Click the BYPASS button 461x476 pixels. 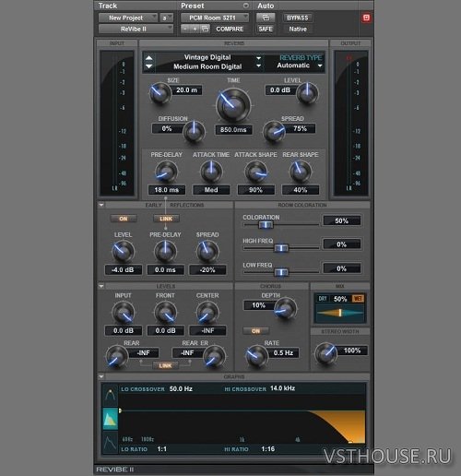(297, 18)
